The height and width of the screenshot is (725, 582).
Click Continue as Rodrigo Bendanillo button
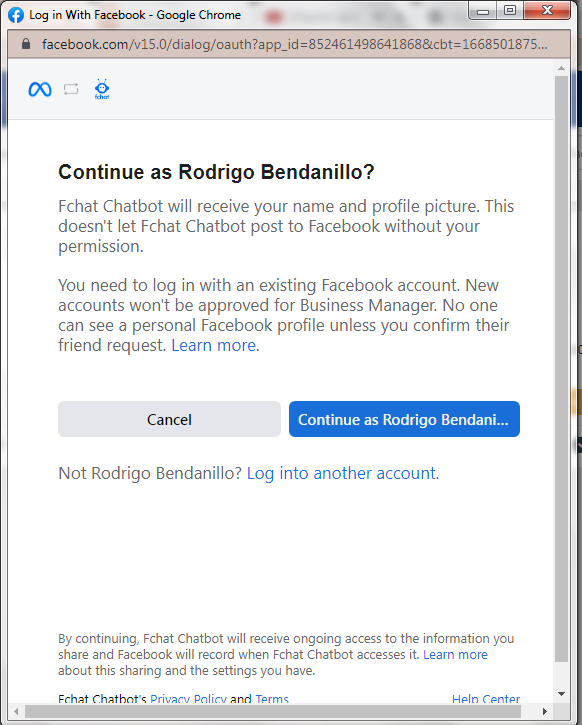coord(404,419)
